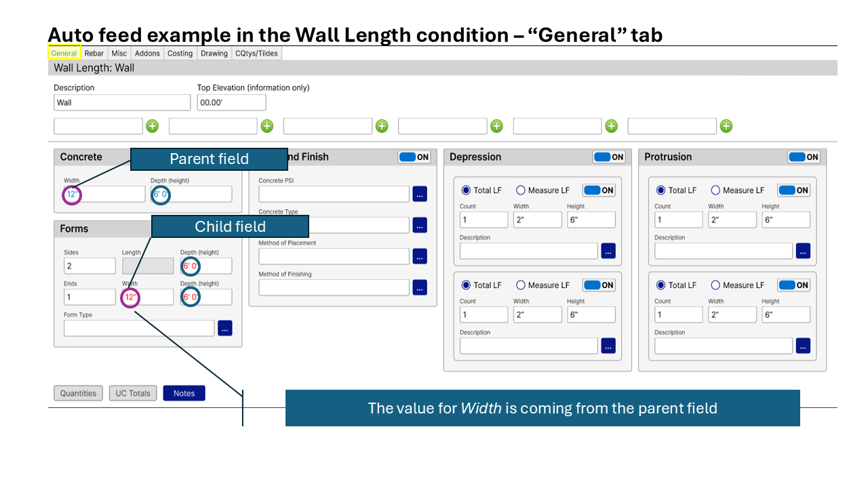The image size is (868, 488).
Task: Select Total LF in second Protrusion group
Action: (660, 285)
